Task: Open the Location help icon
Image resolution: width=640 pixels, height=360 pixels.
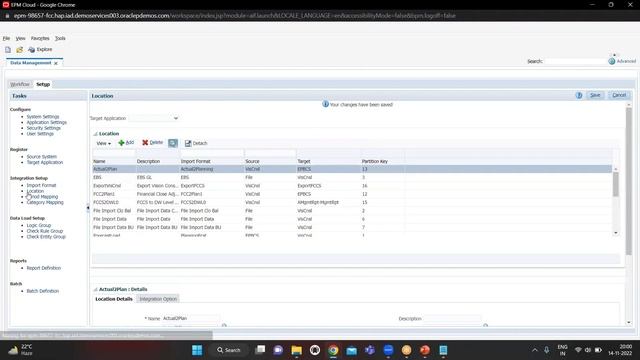Action: [x=579, y=95]
